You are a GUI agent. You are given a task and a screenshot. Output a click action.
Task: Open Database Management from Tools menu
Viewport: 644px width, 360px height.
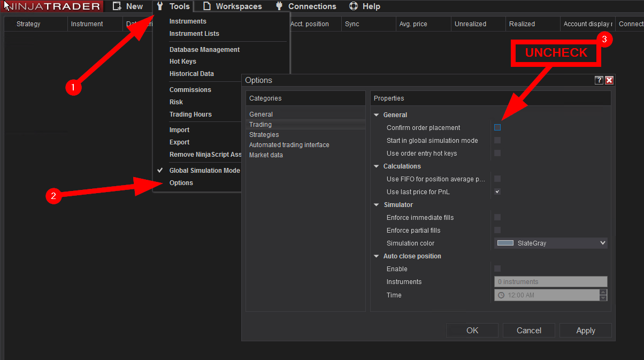pos(204,50)
